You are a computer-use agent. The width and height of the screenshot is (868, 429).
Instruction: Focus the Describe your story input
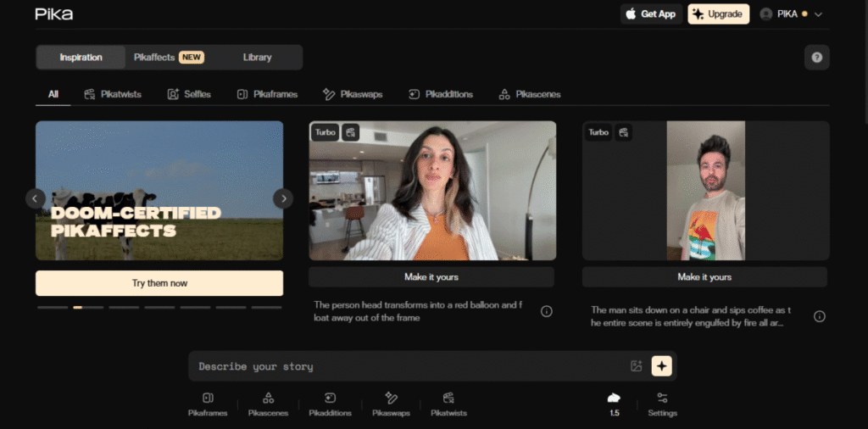(x=407, y=366)
